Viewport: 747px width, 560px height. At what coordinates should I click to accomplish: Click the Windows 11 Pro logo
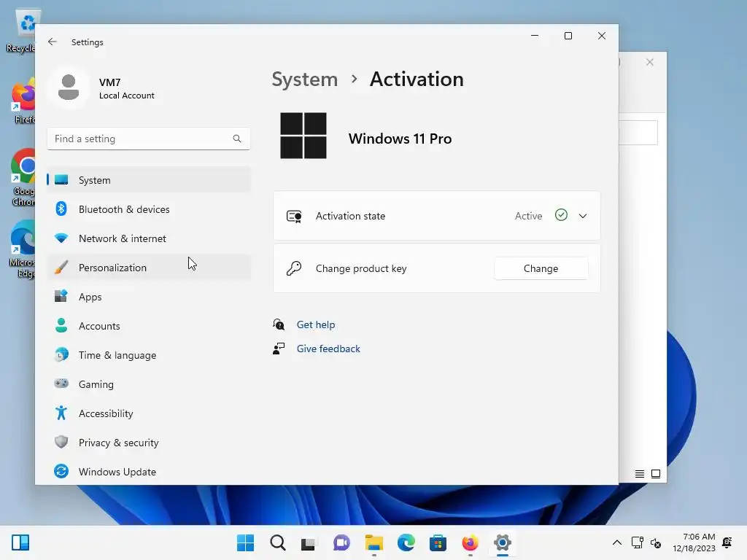303,136
